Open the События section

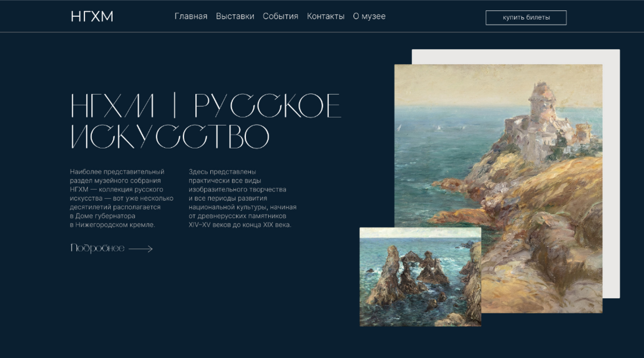(x=280, y=16)
